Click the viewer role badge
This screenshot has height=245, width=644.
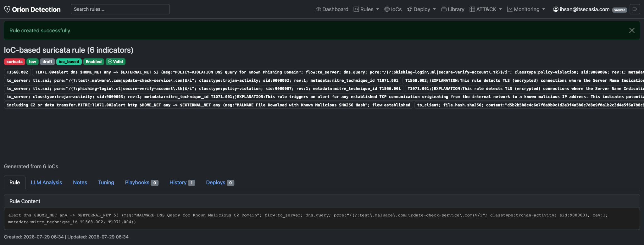pyautogui.click(x=619, y=10)
